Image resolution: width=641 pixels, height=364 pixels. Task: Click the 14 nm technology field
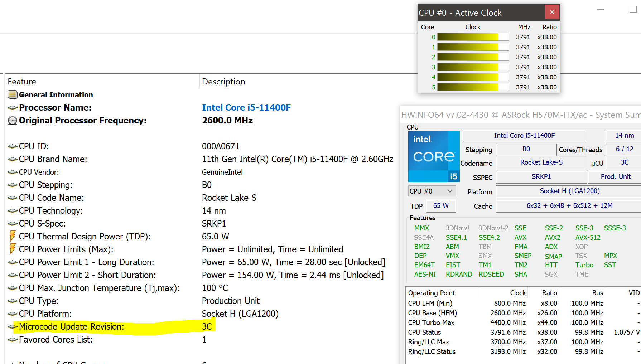[x=624, y=136]
